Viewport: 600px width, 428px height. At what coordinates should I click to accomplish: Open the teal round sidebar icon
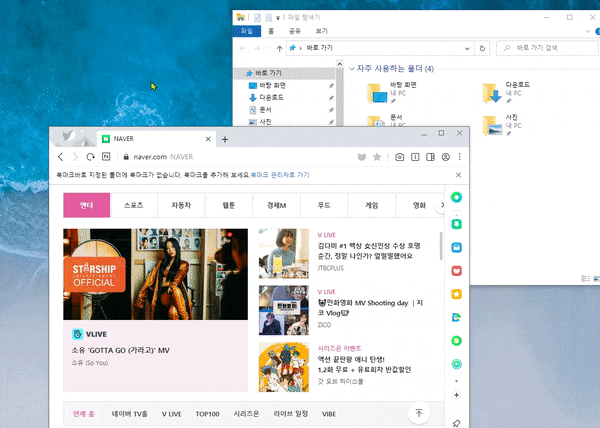pyautogui.click(x=457, y=364)
